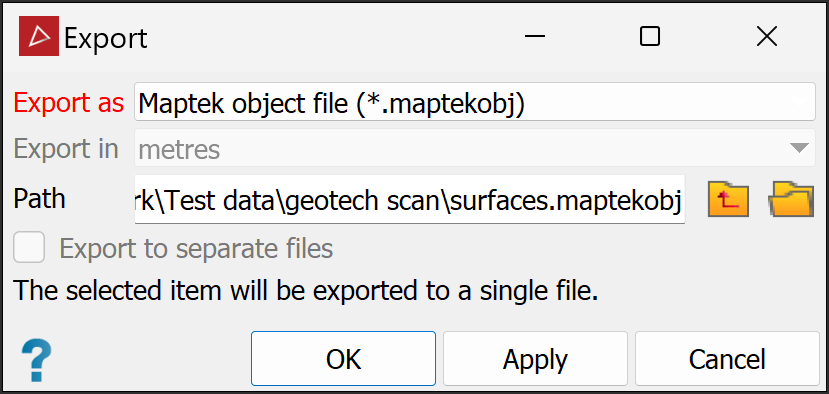Click the Maptek logo in the title bar
Image resolution: width=829 pixels, height=394 pixels.
[39, 36]
